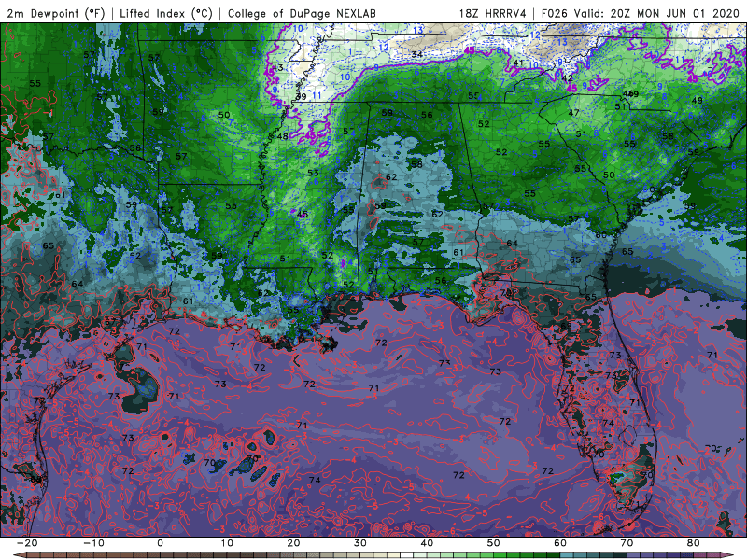Click the right arrow end of color bar
747x560 pixels.
(729, 555)
